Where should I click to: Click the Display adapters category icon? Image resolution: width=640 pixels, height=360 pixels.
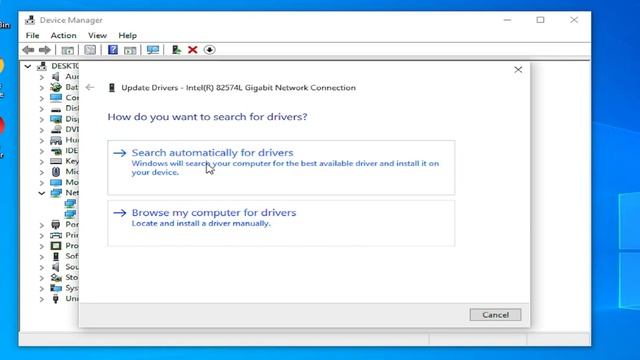tap(56, 119)
